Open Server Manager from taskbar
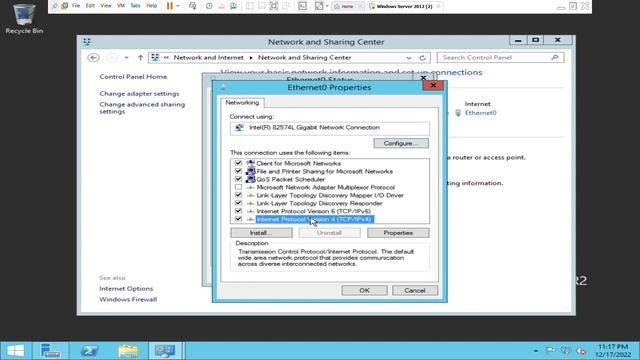The image size is (640, 360). point(50,351)
